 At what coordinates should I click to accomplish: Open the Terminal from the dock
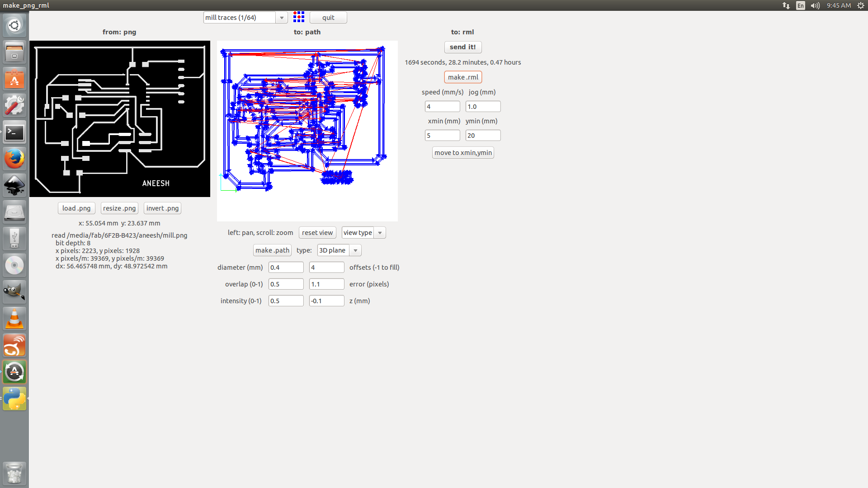coord(14,133)
